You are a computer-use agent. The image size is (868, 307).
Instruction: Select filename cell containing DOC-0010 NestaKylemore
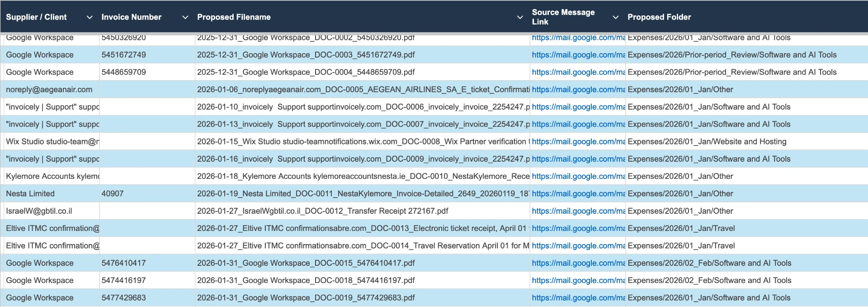pyautogui.click(x=363, y=176)
